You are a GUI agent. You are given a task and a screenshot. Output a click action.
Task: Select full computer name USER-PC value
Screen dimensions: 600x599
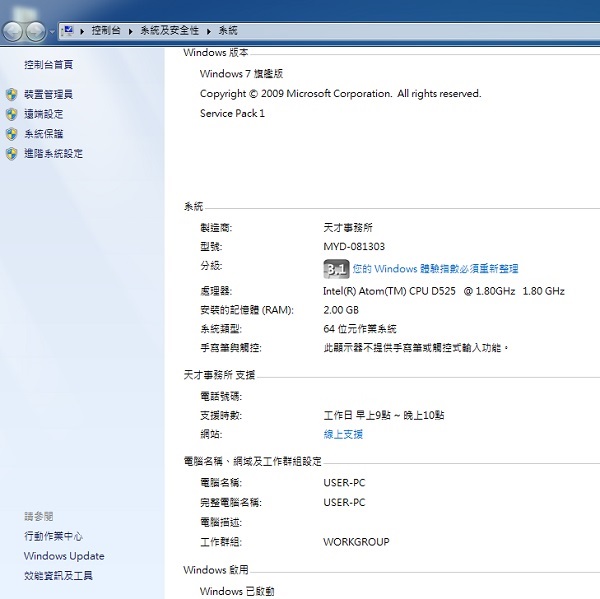pyautogui.click(x=344, y=503)
